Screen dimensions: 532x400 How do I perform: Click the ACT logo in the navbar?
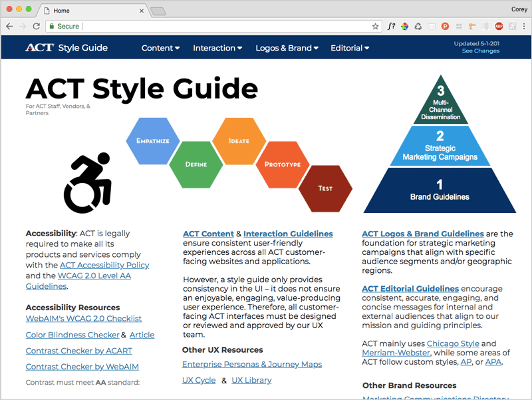coord(40,47)
